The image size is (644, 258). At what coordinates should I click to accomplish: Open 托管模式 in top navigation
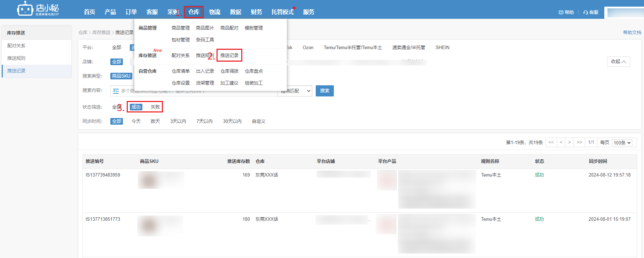pyautogui.click(x=283, y=12)
